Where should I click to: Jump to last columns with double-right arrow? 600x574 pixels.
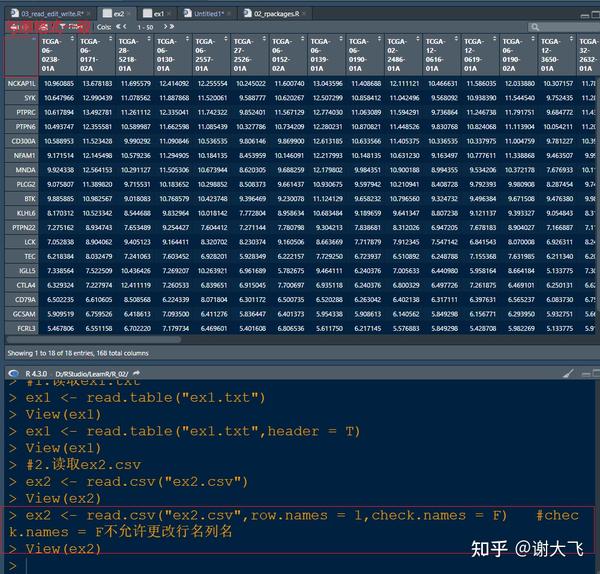(x=171, y=26)
